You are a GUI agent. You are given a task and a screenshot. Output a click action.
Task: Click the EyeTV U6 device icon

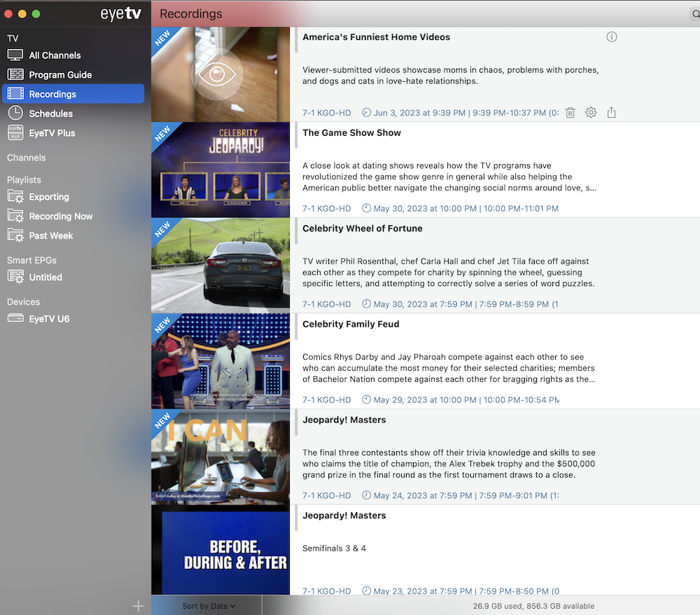[15, 318]
